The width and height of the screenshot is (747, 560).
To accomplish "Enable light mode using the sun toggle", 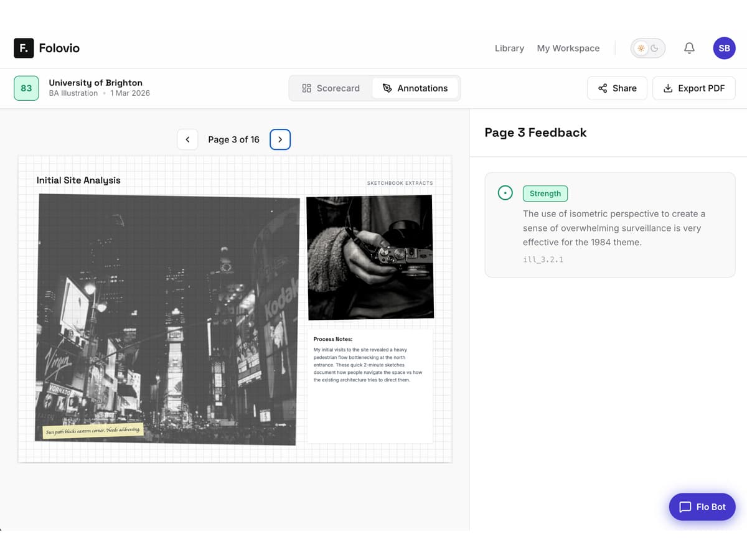I will (641, 48).
